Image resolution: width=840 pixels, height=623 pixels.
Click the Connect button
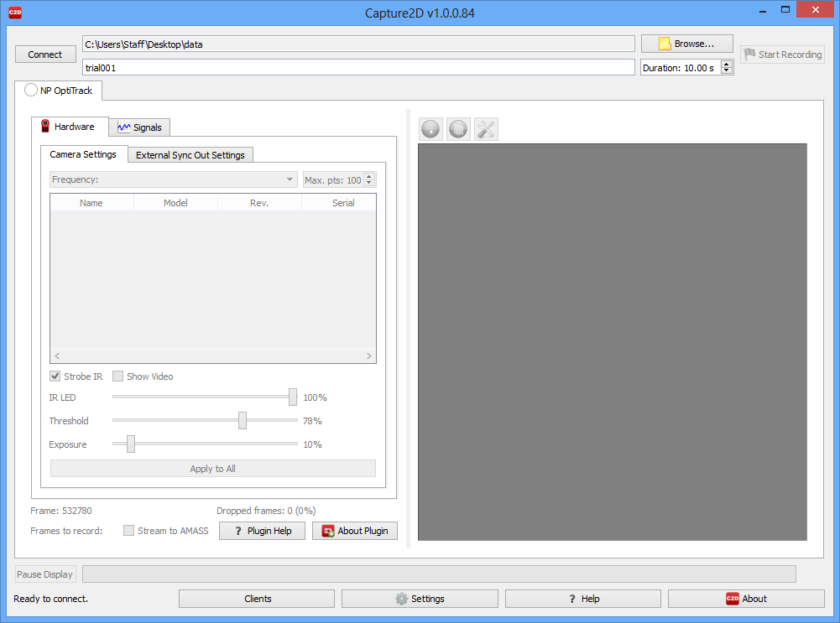pos(45,55)
